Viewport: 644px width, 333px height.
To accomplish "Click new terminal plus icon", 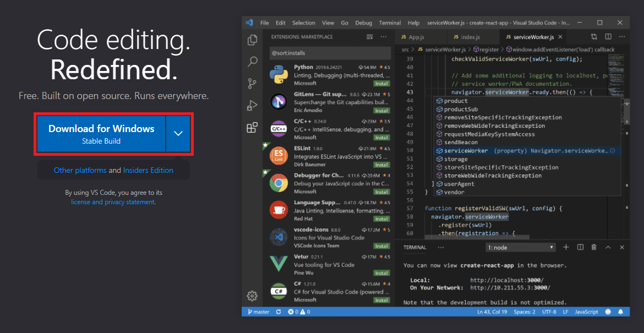I will coord(566,247).
